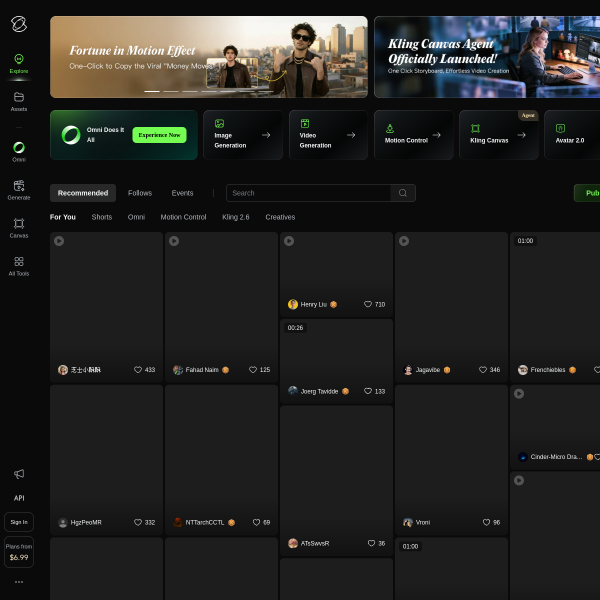Screen dimensions: 600x600
Task: Toggle like on Jagavibe's video
Action: point(483,370)
